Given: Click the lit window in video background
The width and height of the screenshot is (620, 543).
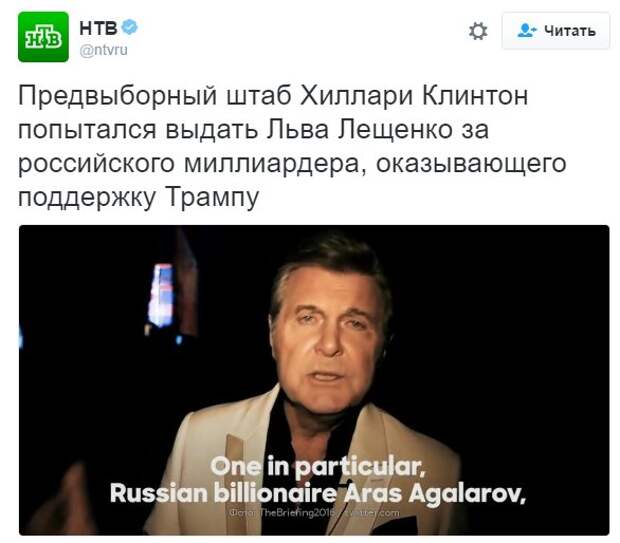Looking at the screenshot, I should (x=161, y=295).
